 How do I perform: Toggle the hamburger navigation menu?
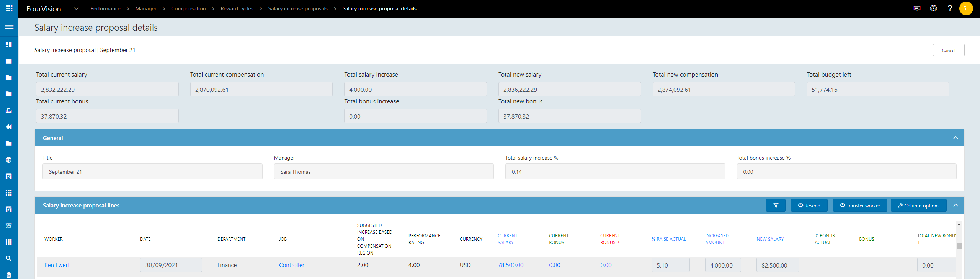pyautogui.click(x=9, y=27)
